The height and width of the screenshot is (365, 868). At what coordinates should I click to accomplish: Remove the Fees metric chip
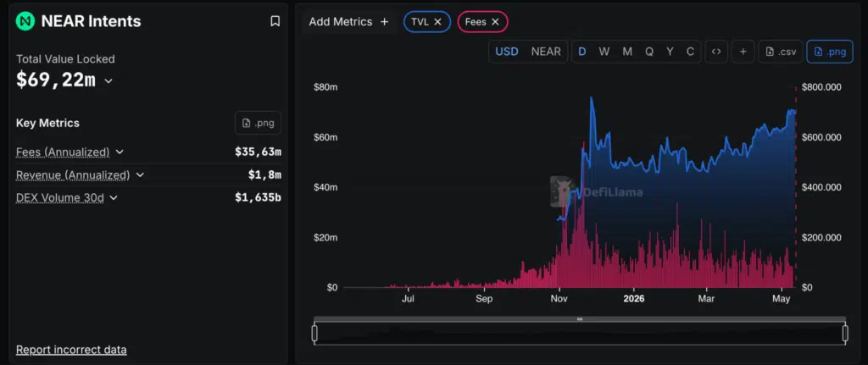495,21
